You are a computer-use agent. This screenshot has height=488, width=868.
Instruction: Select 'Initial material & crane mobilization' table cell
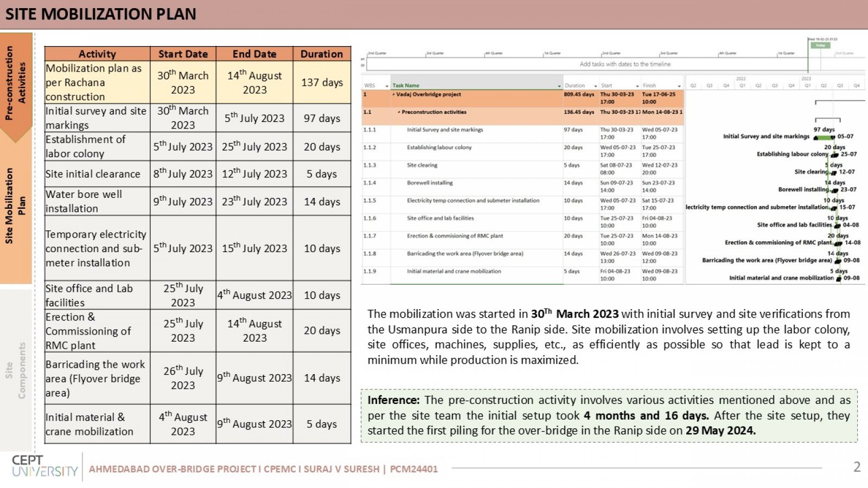(x=97, y=424)
